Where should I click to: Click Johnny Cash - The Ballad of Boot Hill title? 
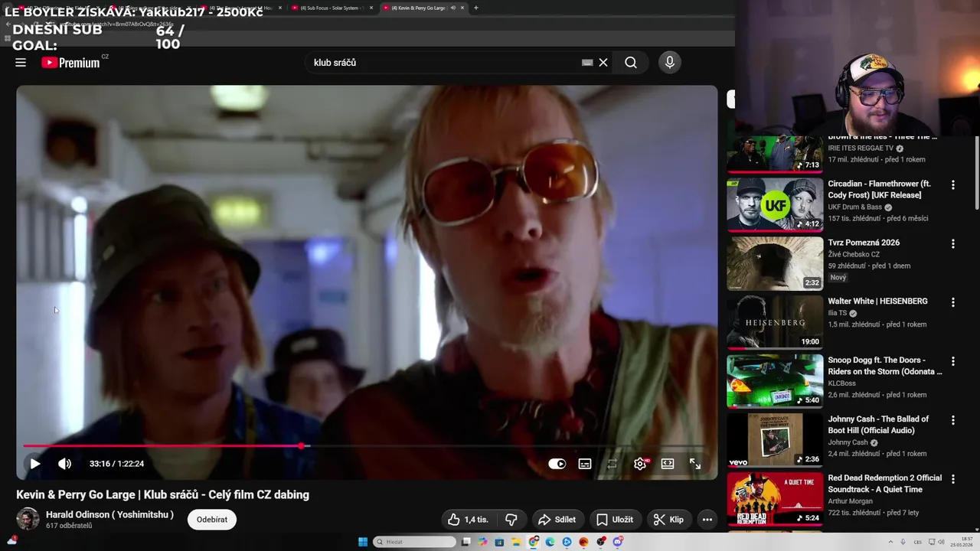(878, 425)
